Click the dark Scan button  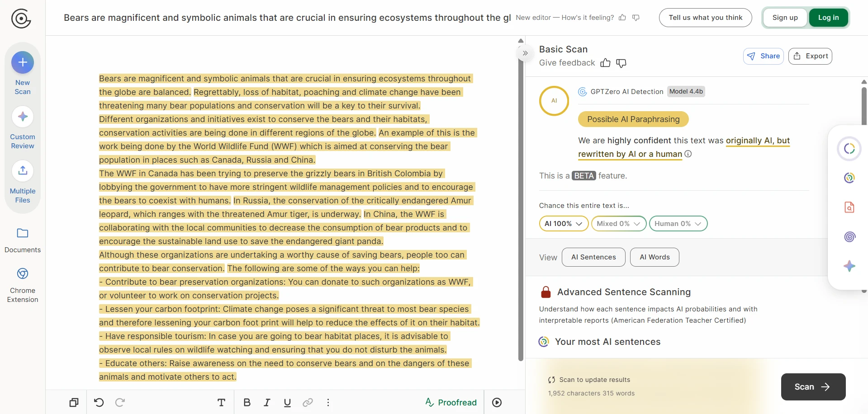[x=813, y=387]
